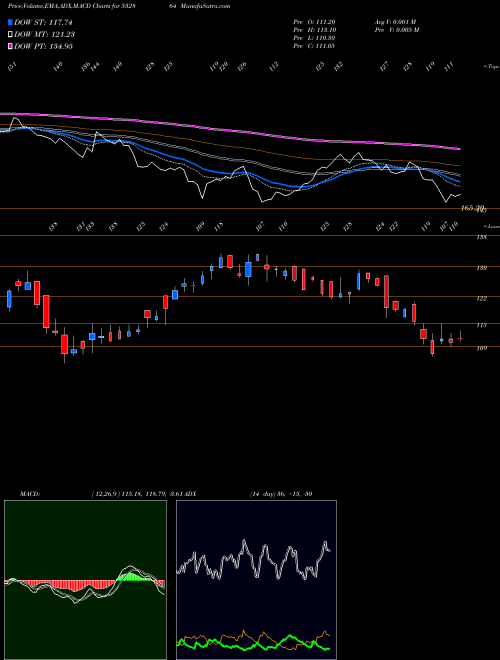Click the 'Pre L: 110.30' low value

point(314,38)
